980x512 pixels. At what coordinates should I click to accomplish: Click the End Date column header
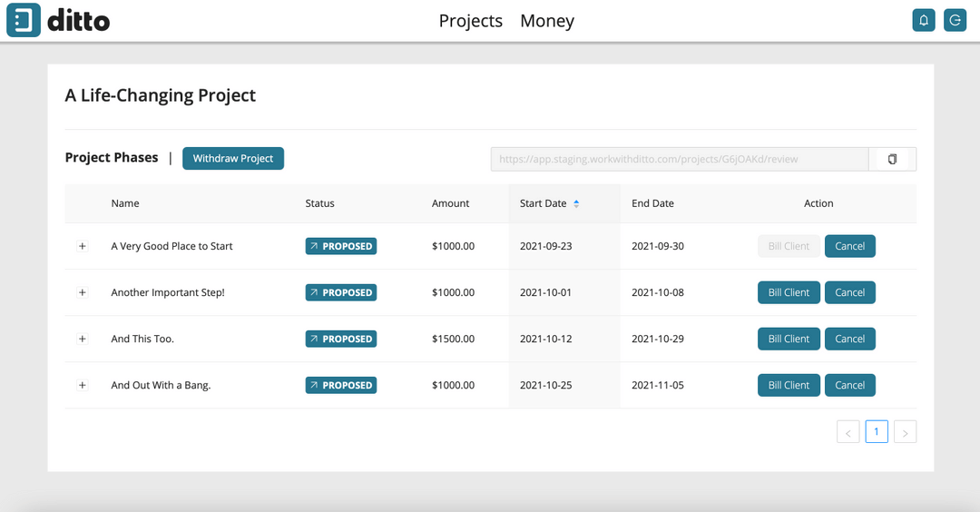(652, 203)
